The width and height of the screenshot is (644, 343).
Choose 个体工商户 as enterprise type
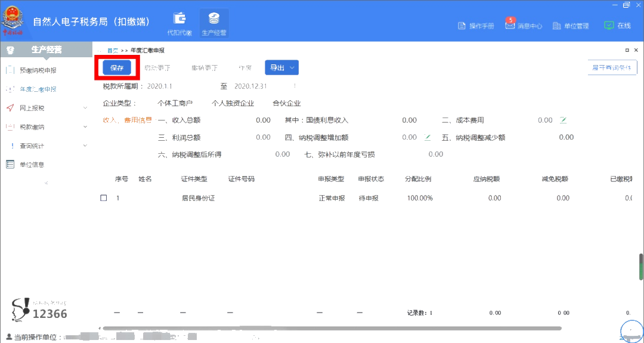pos(175,104)
